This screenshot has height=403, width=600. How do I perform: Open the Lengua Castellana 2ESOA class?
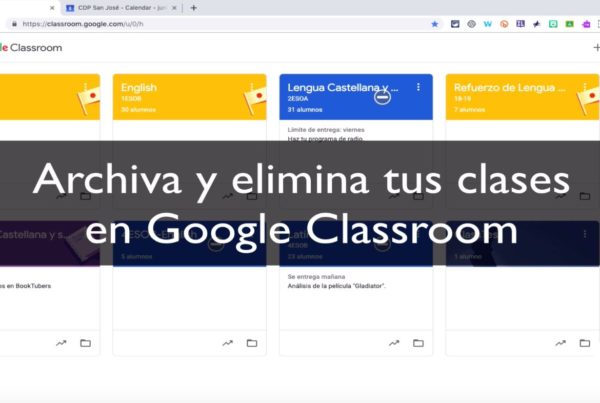342,88
